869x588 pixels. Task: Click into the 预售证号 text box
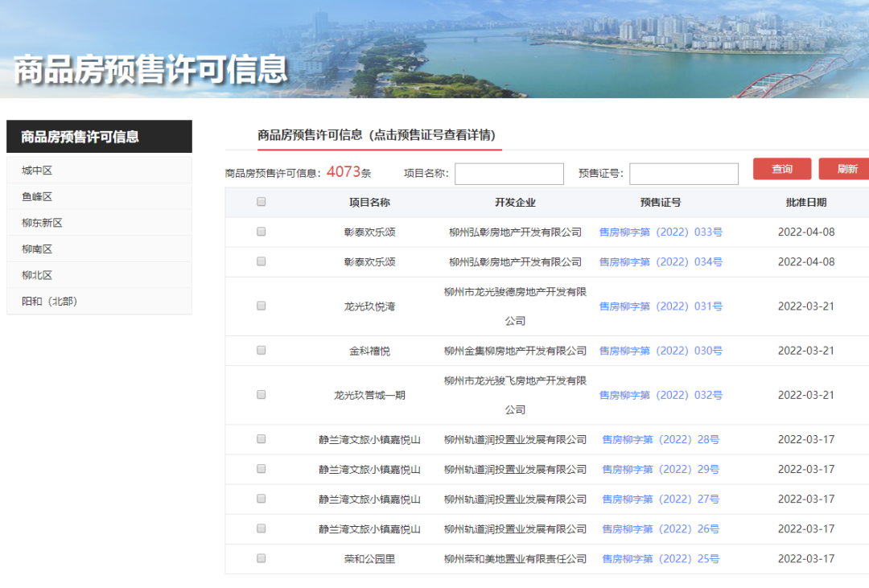(x=683, y=174)
